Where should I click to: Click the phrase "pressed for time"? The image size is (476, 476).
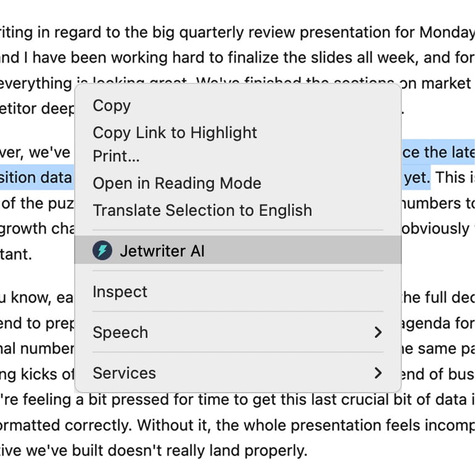coord(162,400)
